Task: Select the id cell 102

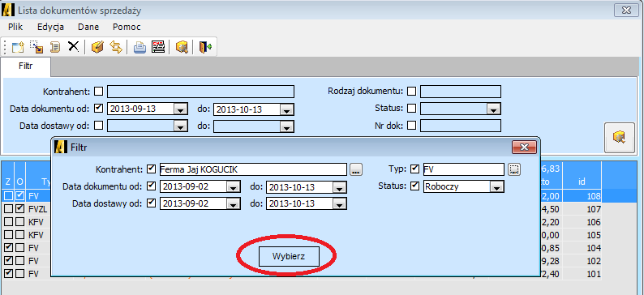Action: [582, 261]
